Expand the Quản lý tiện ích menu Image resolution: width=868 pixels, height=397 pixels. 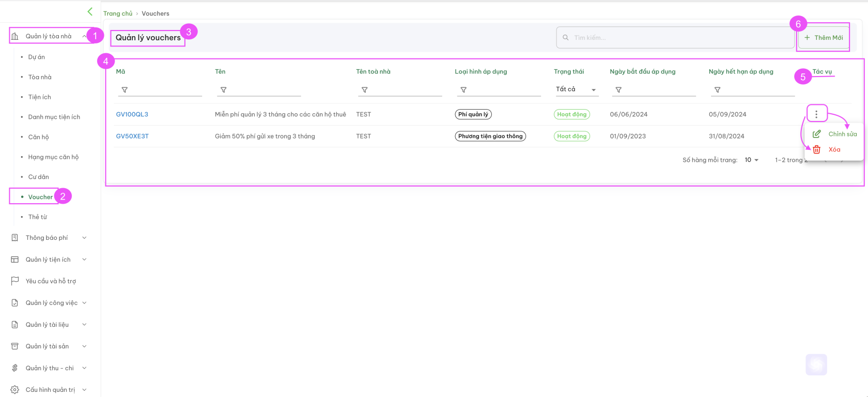(84, 259)
